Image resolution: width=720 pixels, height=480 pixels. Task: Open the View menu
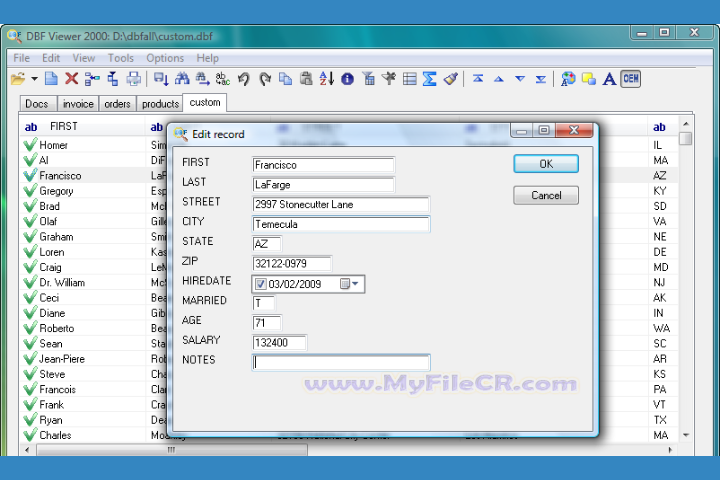[x=84, y=58]
